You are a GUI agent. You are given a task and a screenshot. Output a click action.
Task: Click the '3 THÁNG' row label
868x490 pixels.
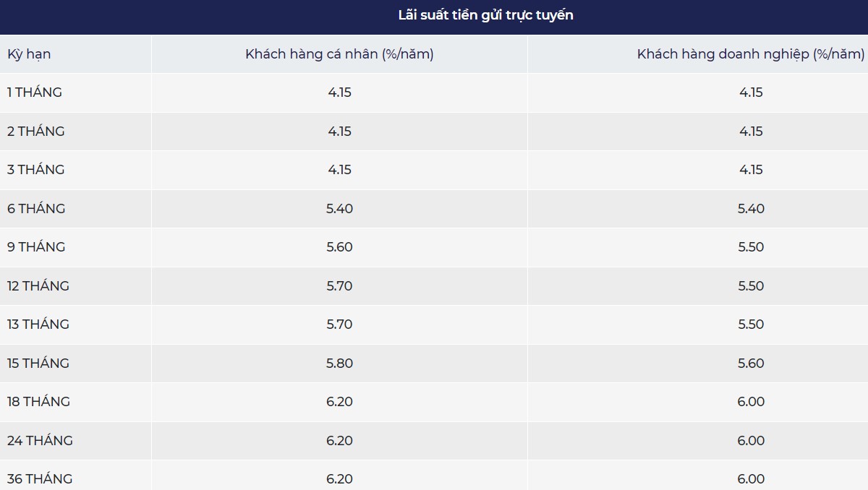(36, 170)
